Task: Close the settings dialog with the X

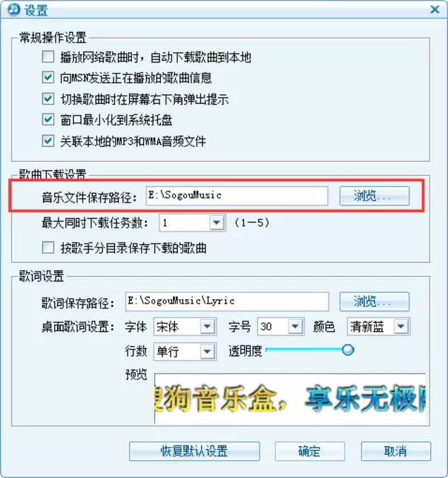Action: tap(435, 9)
